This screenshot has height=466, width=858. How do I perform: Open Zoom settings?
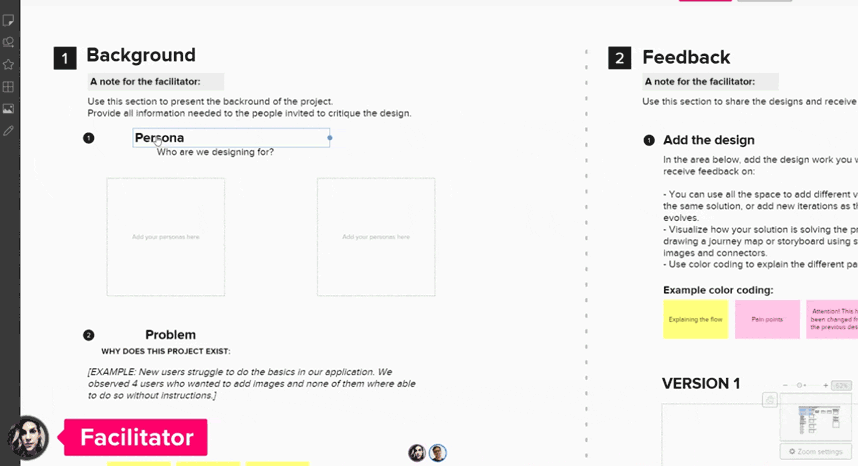click(x=816, y=452)
